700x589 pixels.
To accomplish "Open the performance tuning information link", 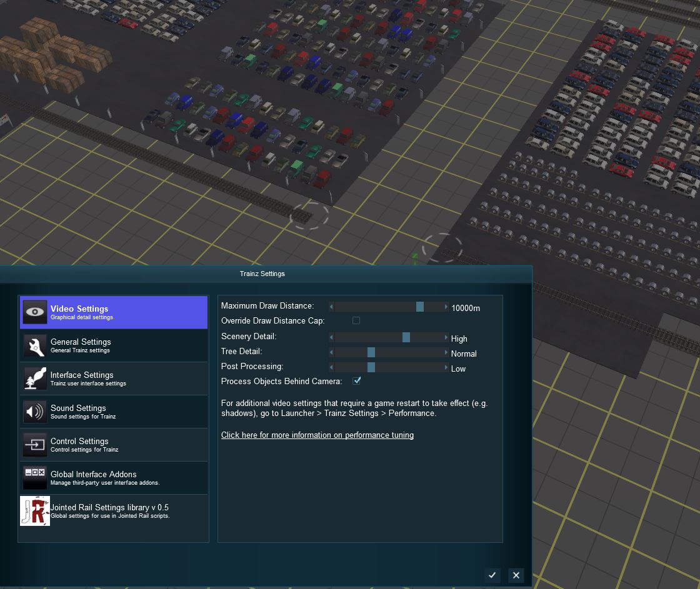I will pyautogui.click(x=317, y=435).
